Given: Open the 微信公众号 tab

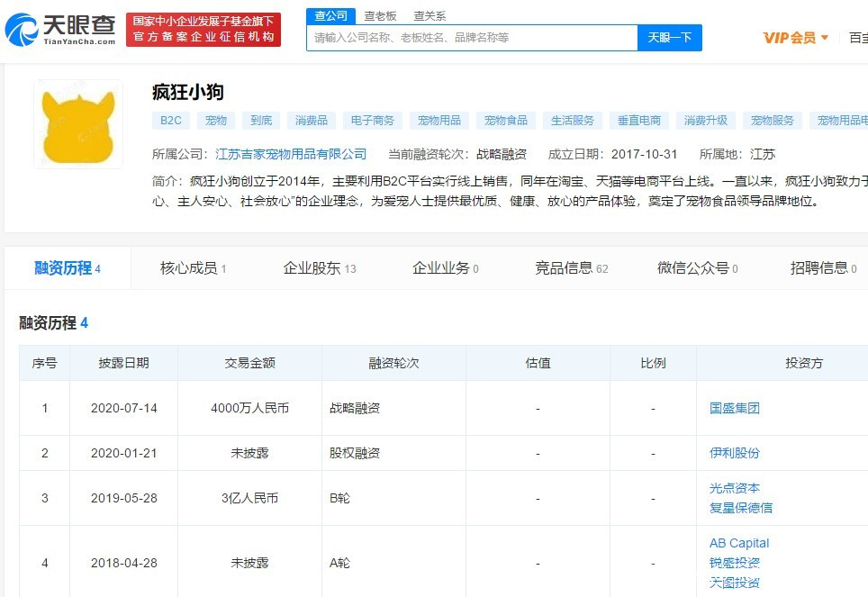Looking at the screenshot, I should (698, 268).
